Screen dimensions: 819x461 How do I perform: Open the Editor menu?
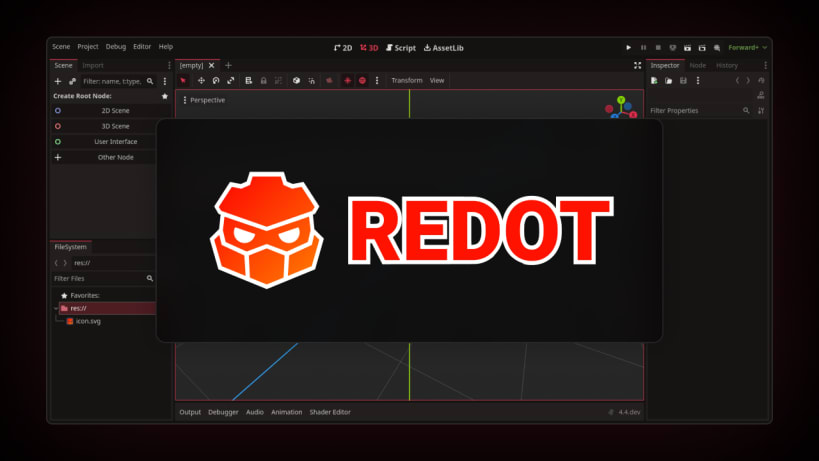142,46
